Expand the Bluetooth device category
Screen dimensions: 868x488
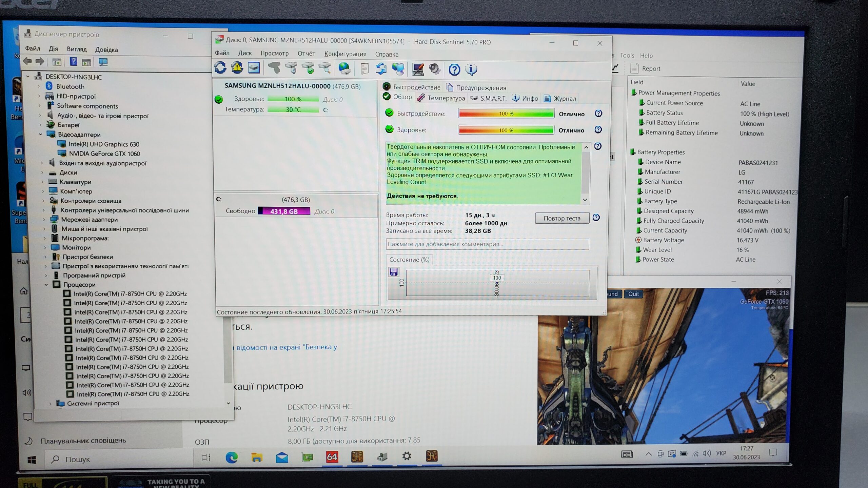click(x=39, y=86)
